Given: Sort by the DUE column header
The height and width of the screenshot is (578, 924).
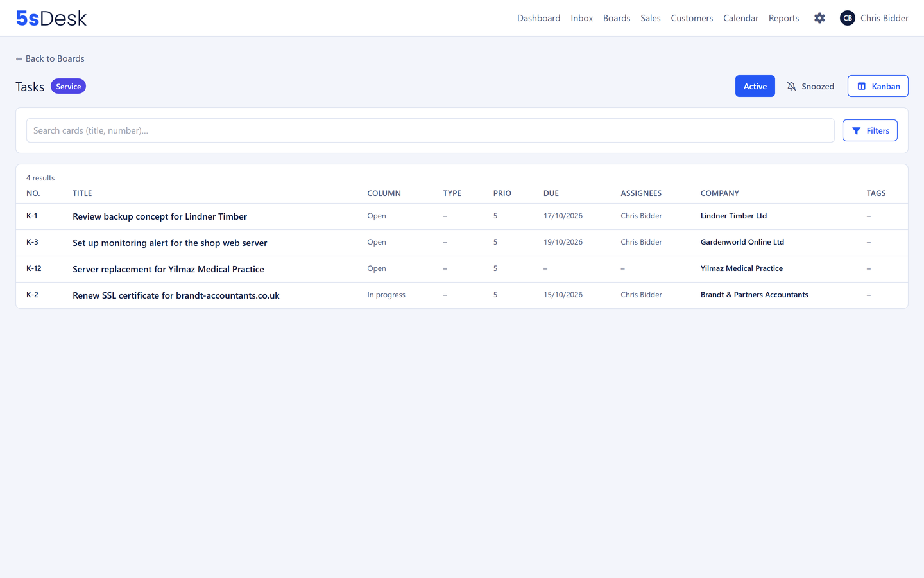Looking at the screenshot, I should click(551, 193).
